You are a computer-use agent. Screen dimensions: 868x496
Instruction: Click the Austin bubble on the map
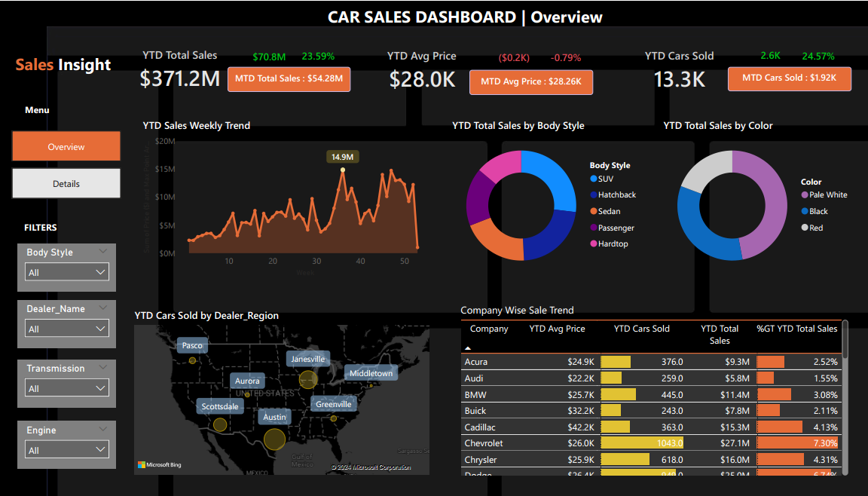274,439
